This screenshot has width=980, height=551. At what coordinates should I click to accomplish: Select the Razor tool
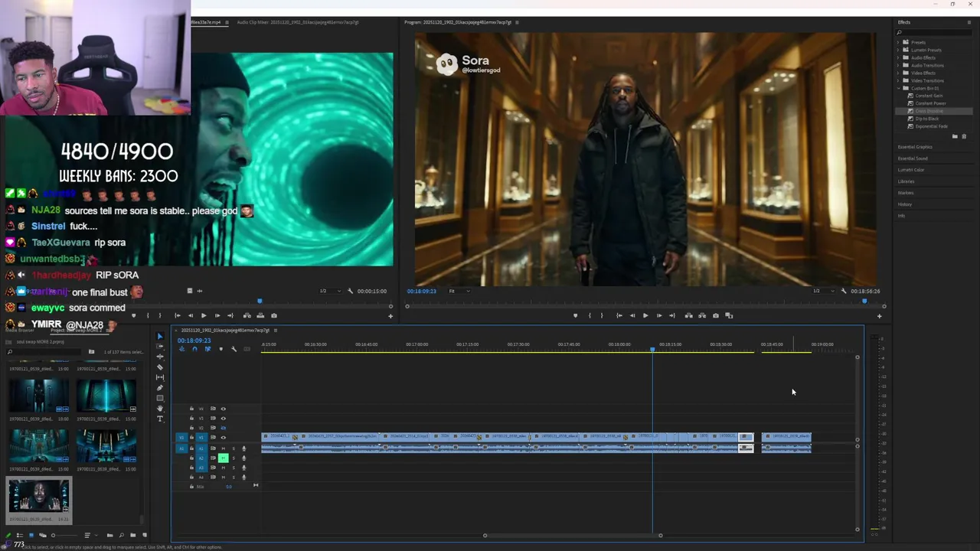coord(160,367)
